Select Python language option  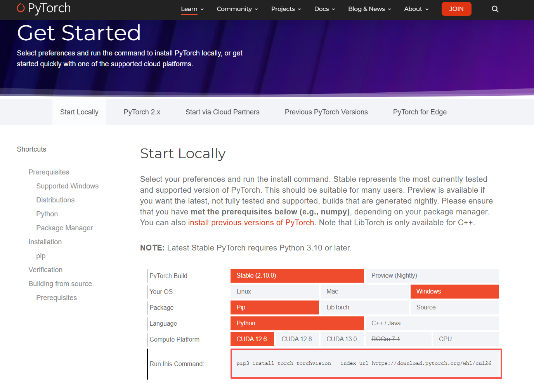pyautogui.click(x=297, y=323)
